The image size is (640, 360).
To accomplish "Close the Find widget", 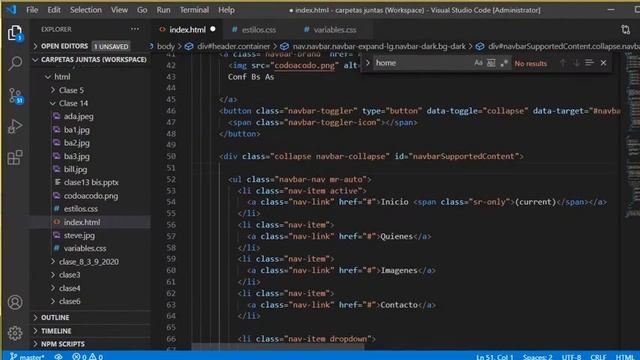I will click(x=603, y=63).
